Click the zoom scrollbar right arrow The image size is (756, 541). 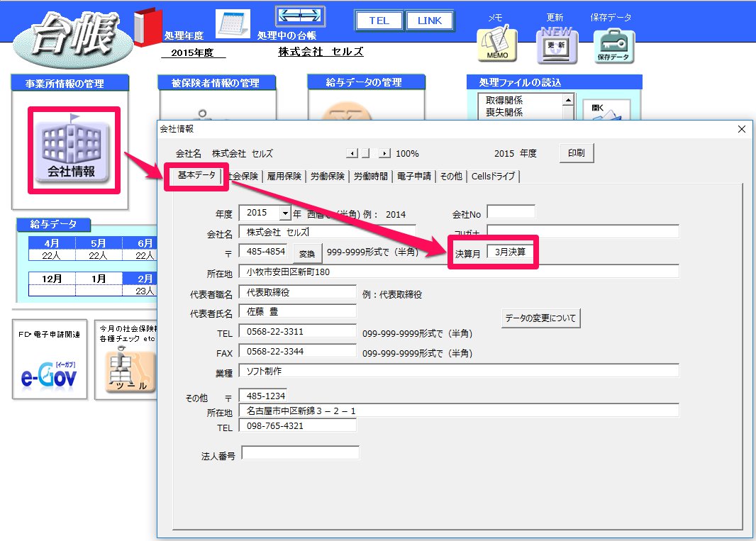pos(385,153)
